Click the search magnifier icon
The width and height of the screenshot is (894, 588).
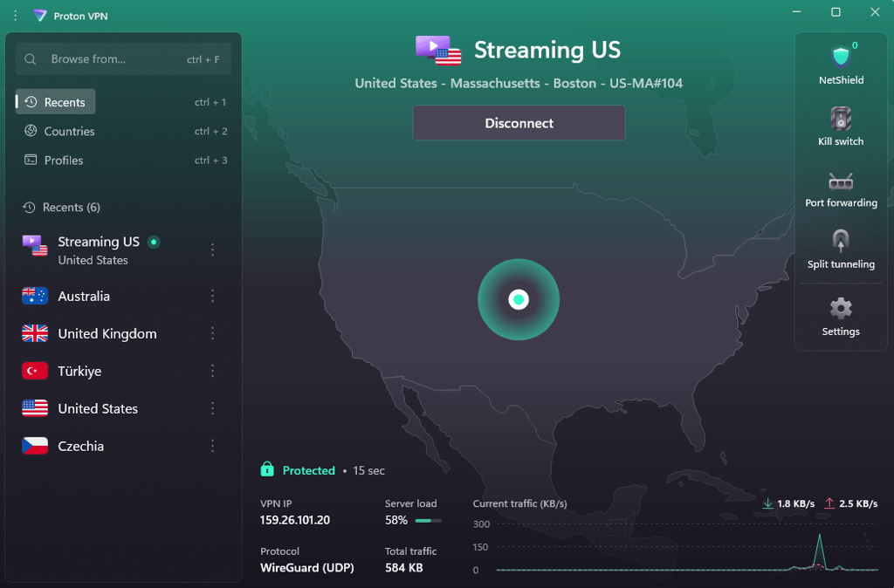coord(31,59)
